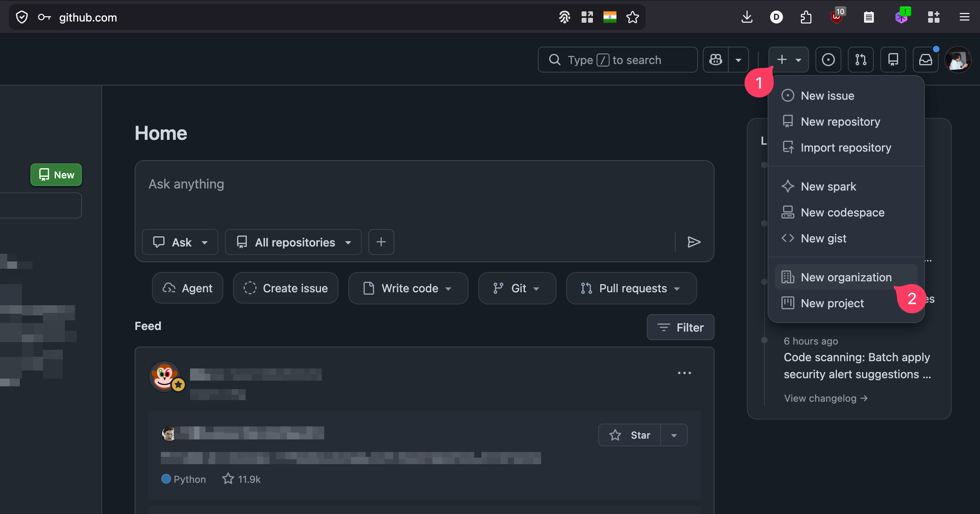The height and width of the screenshot is (514, 980).
Task: Click the Agent button
Action: (x=187, y=288)
